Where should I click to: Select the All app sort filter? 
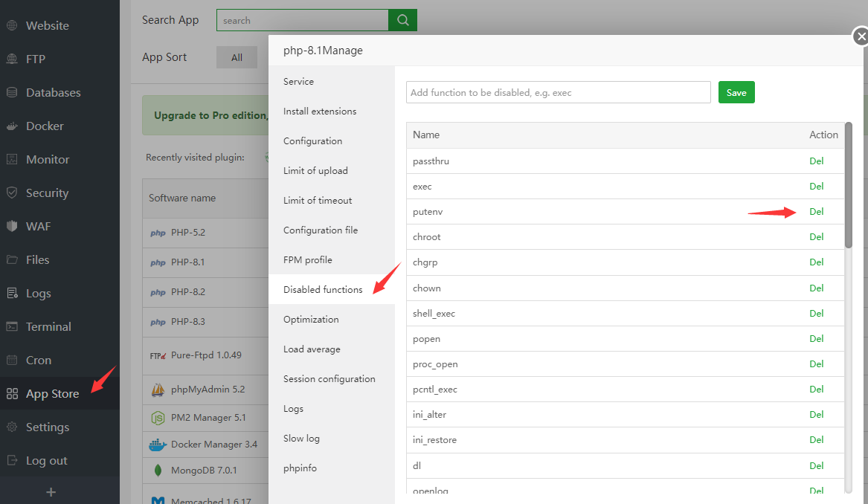tap(237, 57)
